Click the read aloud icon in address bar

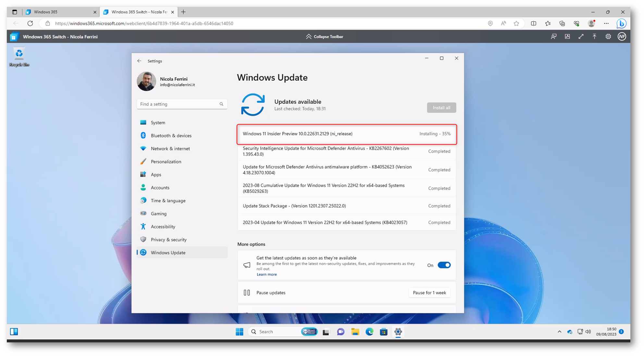point(503,23)
